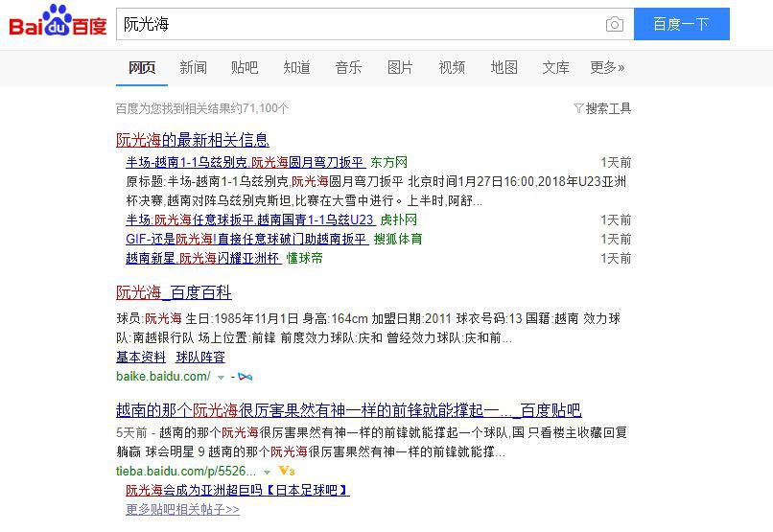773x532 pixels.
Task: Click 更多贴吧相关帖子>> link
Action: pyautogui.click(x=182, y=509)
